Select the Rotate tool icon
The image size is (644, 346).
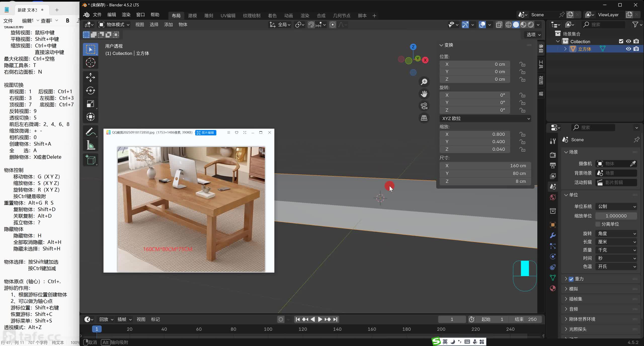point(90,91)
